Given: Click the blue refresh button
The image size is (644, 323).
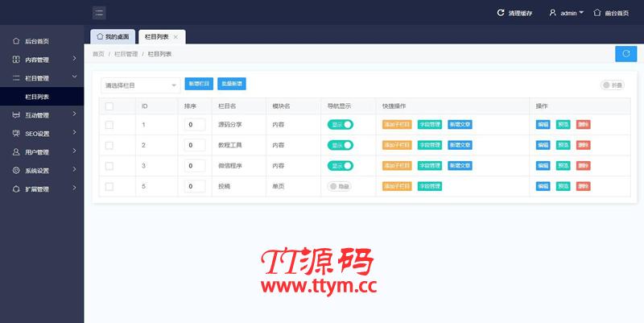Looking at the screenshot, I should pyautogui.click(x=626, y=54).
